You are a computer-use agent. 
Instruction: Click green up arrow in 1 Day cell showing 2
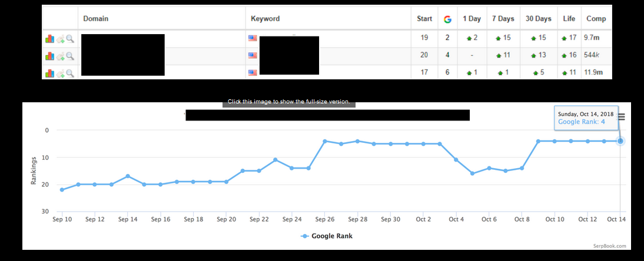click(x=469, y=38)
